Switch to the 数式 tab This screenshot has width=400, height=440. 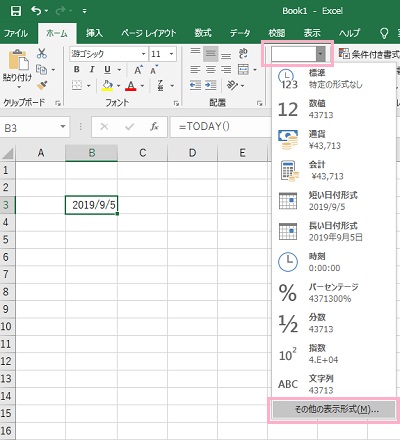203,33
